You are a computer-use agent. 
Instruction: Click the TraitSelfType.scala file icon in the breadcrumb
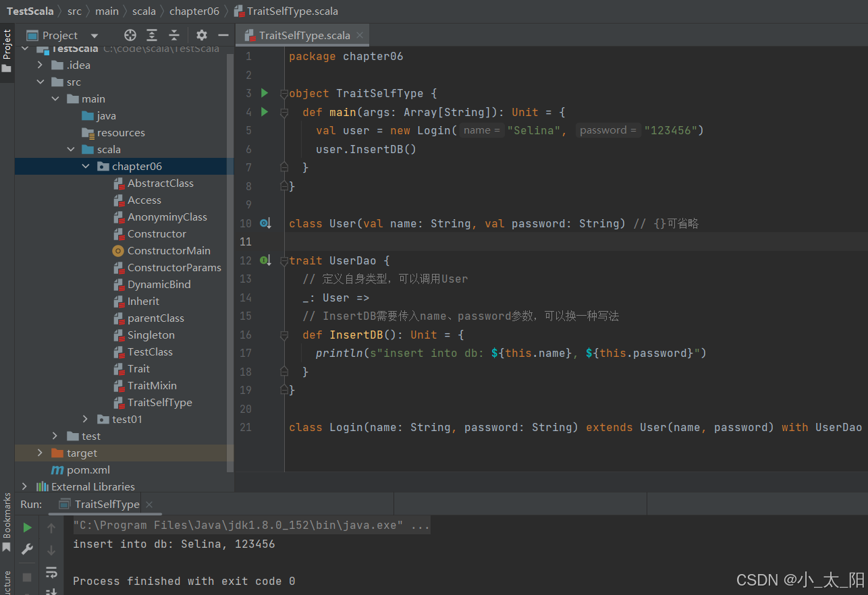(239, 11)
